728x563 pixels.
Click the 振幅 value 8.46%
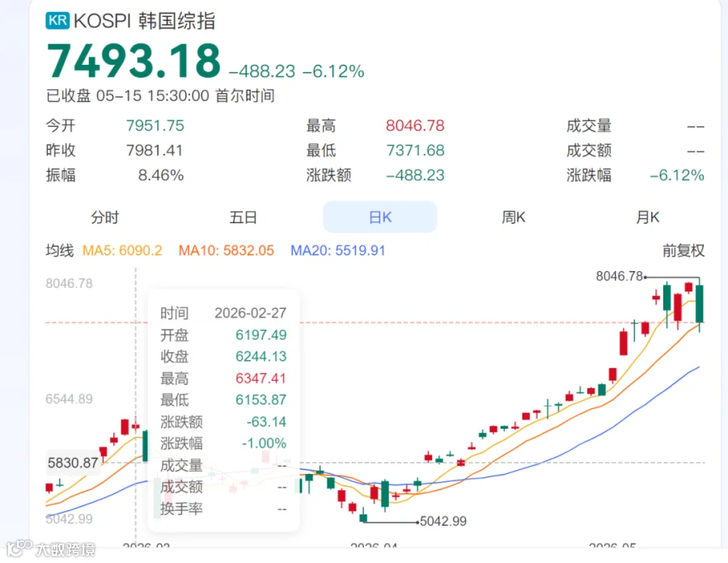pos(161,175)
